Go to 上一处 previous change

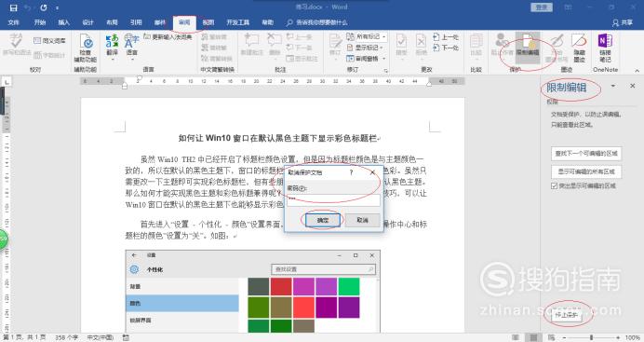tap(446, 37)
